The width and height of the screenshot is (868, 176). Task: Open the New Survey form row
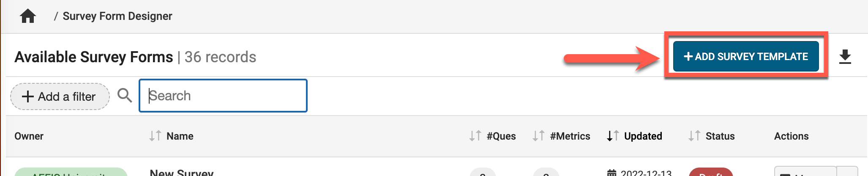tap(182, 173)
